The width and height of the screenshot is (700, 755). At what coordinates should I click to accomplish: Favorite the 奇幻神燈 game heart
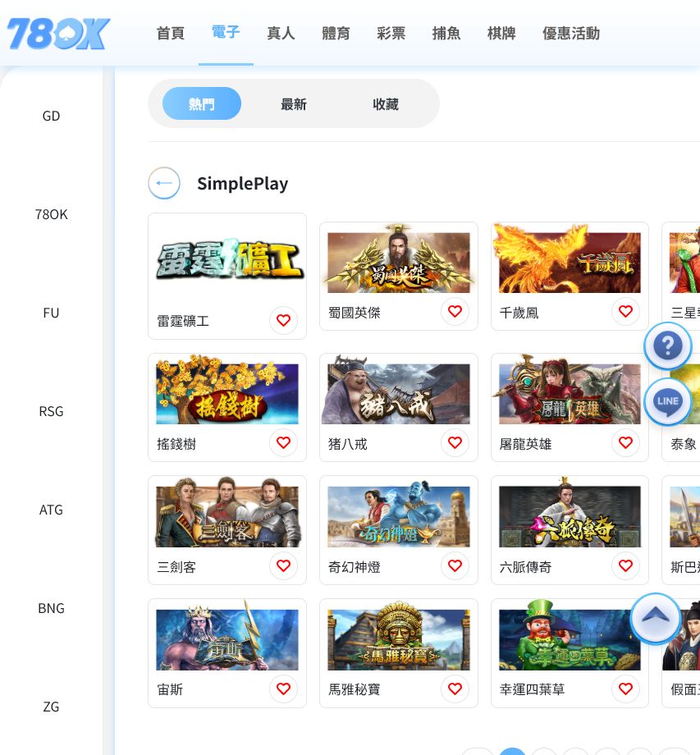(x=455, y=565)
